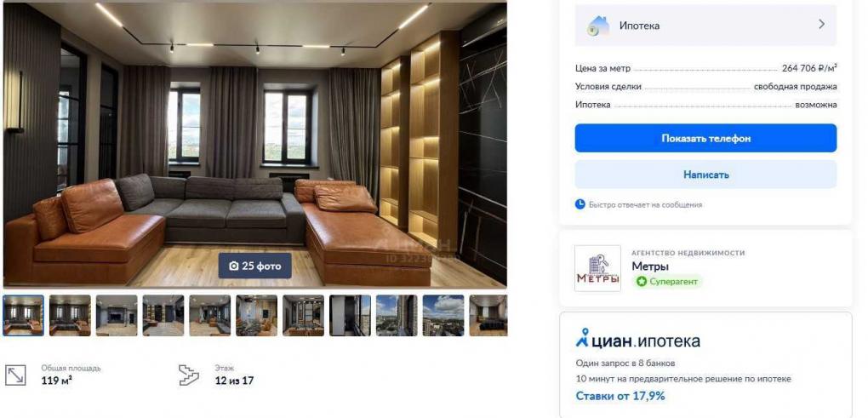Click the Циан ипотека logo
The image size is (868, 418).
[637, 340]
